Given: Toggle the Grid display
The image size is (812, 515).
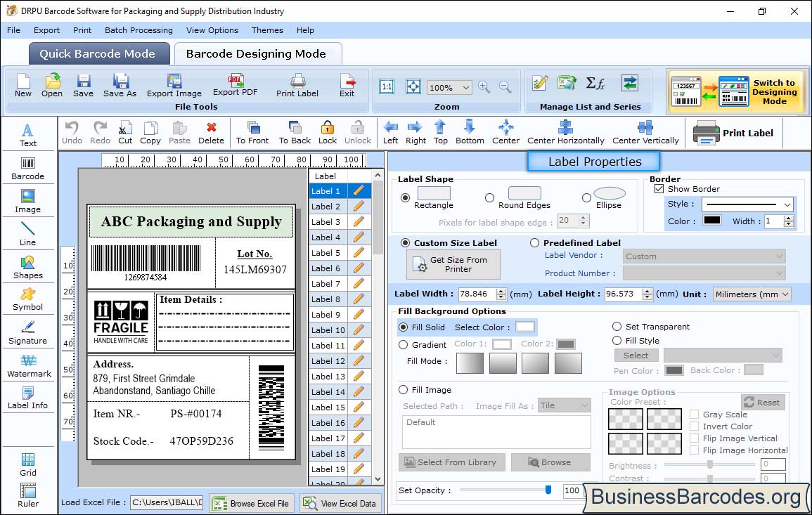Looking at the screenshot, I should click(x=28, y=464).
